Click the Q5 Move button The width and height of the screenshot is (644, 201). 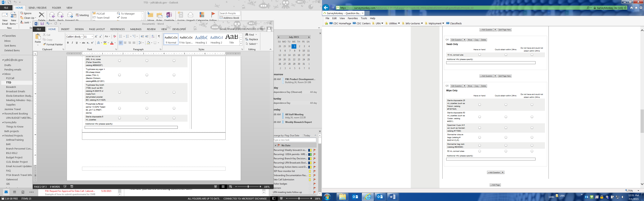click(x=470, y=86)
